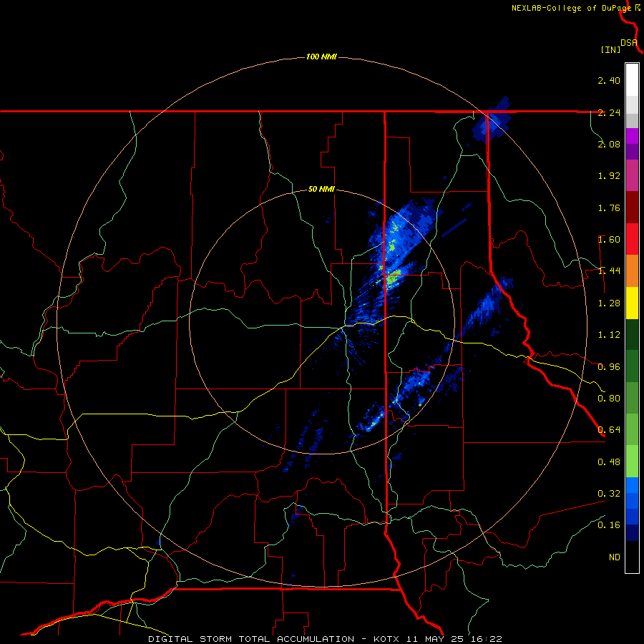Click the 50 NMI range ring label
Viewport: 644px width, 644px height.
[x=321, y=189]
